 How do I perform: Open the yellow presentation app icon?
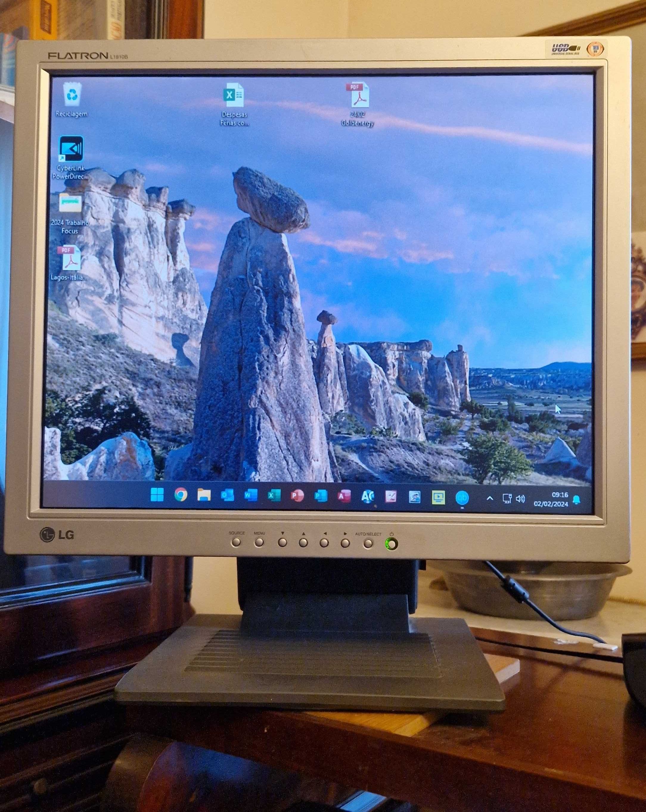pyautogui.click(x=438, y=498)
